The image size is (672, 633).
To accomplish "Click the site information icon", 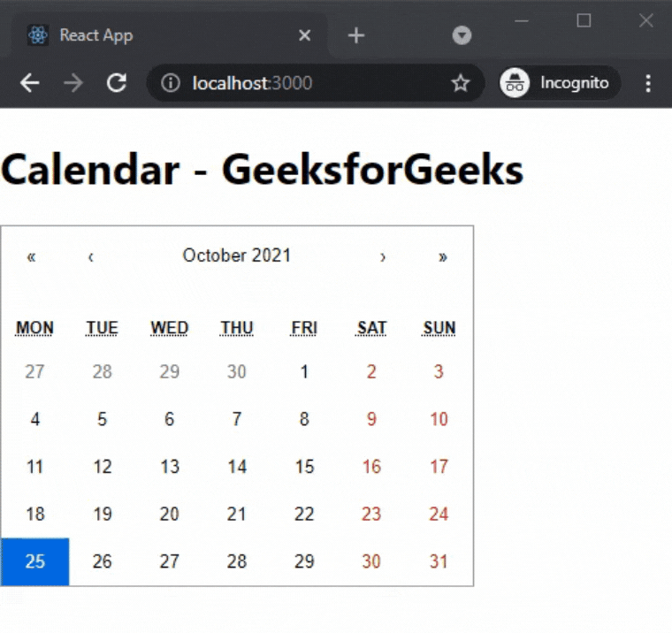I will click(x=172, y=83).
